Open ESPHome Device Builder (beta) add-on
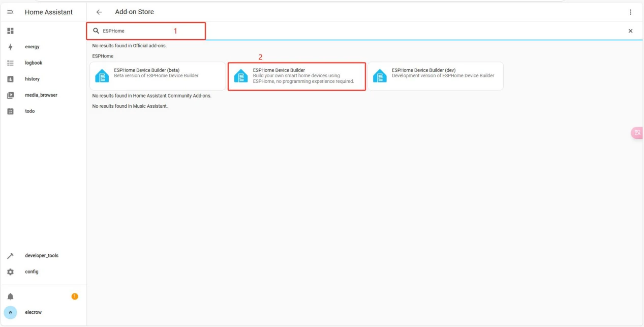This screenshot has height=327, width=644. coord(158,76)
